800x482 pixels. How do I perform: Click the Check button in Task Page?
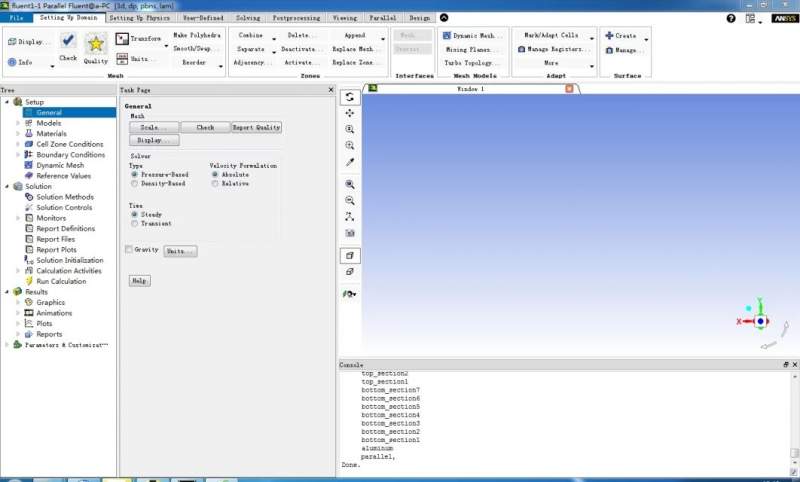pyautogui.click(x=205, y=128)
